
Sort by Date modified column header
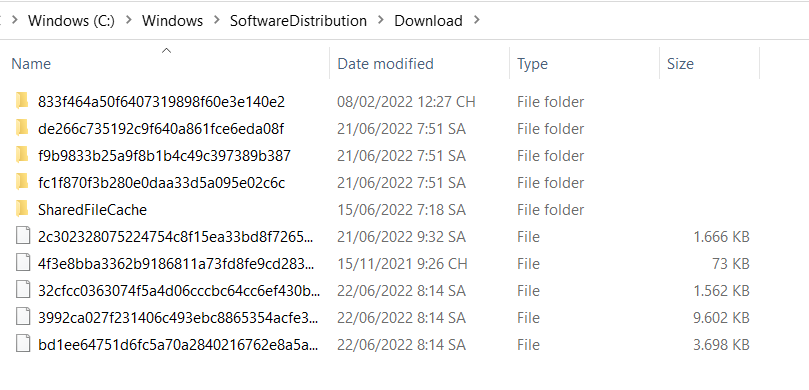pyautogui.click(x=385, y=63)
